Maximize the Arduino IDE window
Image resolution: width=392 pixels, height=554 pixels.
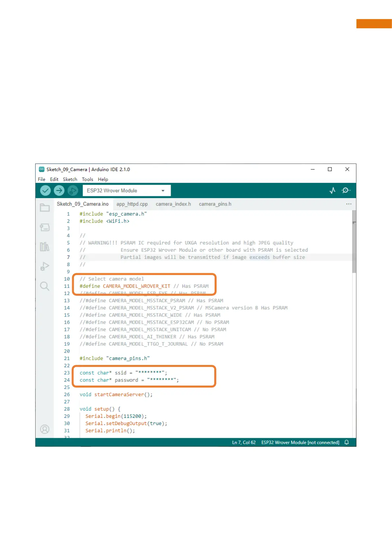tap(330, 169)
